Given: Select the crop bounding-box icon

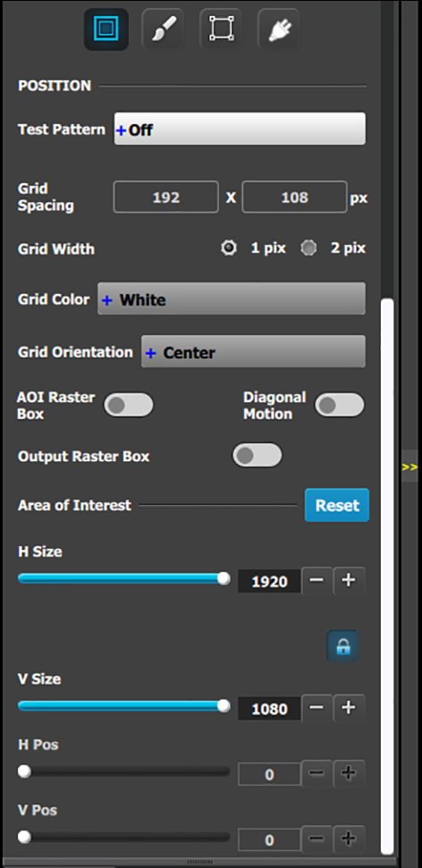Looking at the screenshot, I should coord(221,29).
